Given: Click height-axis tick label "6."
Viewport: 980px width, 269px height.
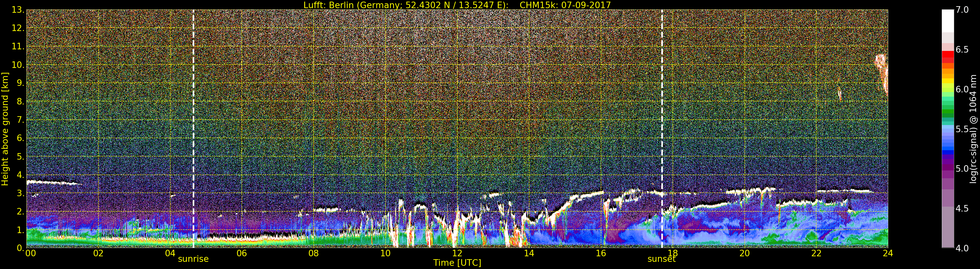Looking at the screenshot, I should (21, 138).
